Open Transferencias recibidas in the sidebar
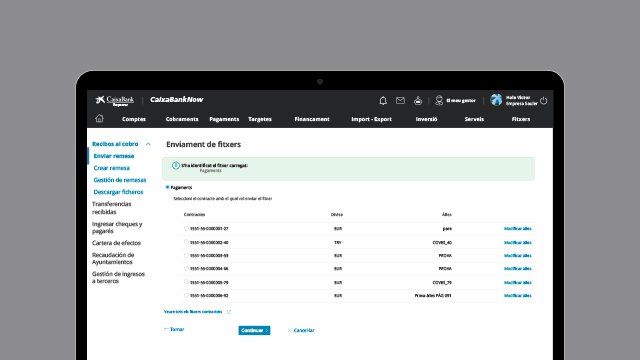640x360 pixels. [112, 208]
